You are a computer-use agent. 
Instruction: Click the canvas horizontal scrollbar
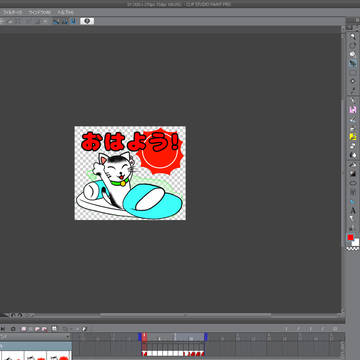[x=185, y=314]
